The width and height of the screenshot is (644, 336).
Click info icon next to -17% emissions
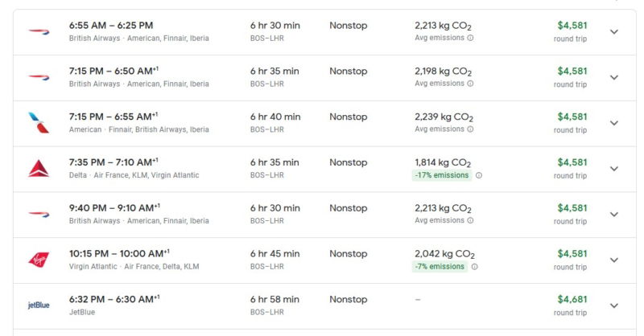[x=479, y=175]
